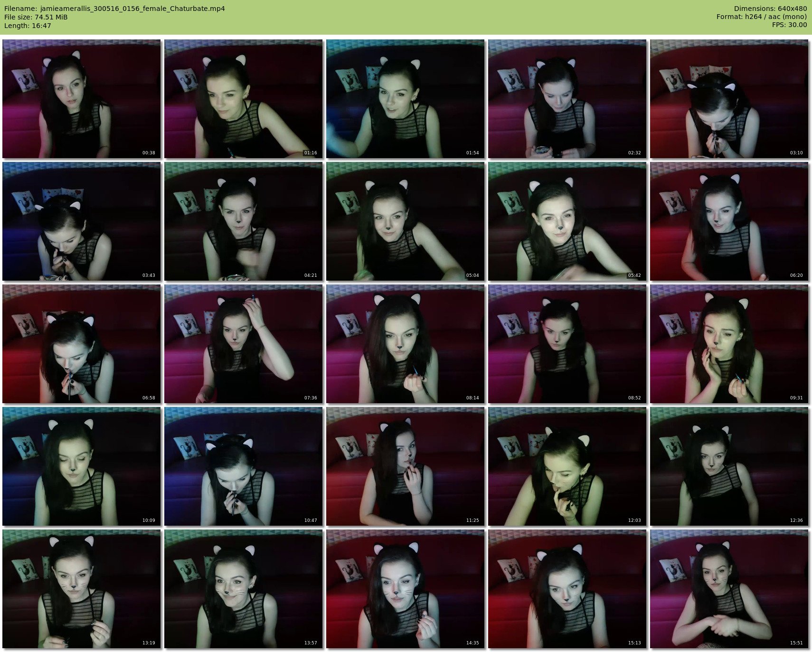Image resolution: width=812 pixels, height=652 pixels.
Task: Click the 'Length: 16:47' text
Action: pos(28,26)
